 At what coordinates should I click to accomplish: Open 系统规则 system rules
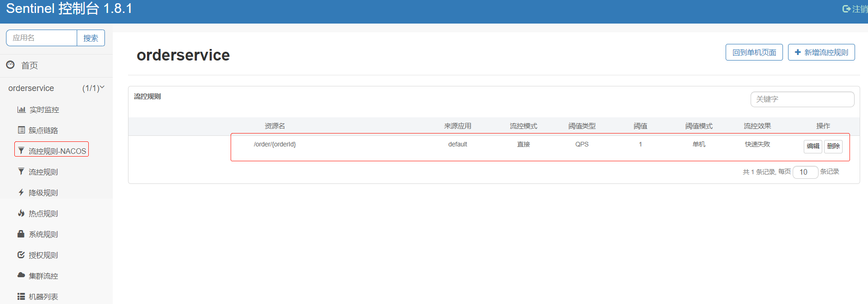43,234
